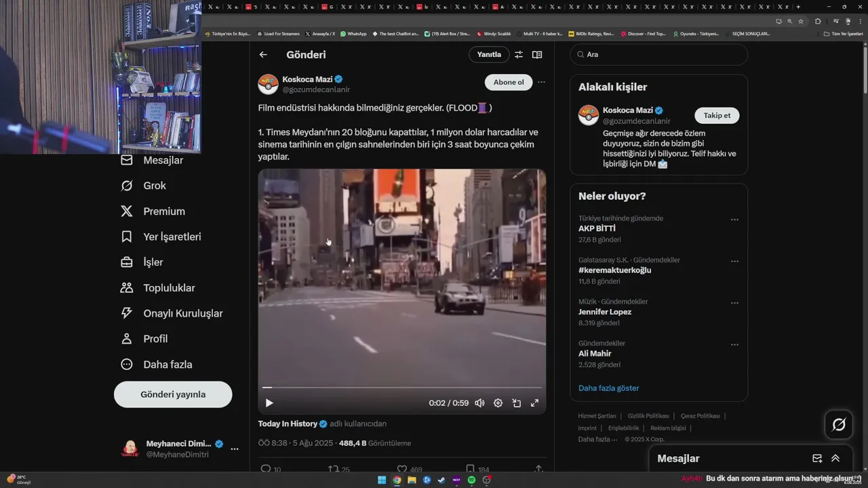This screenshot has width=868, height=488.
Task: Open IMDb Ratings bookmark
Action: [x=591, y=33]
